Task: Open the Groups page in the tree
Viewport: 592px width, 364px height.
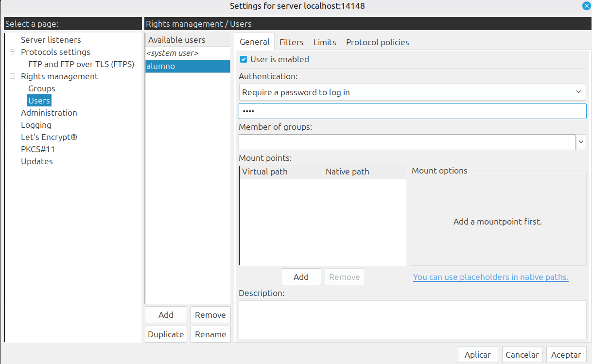Action: click(41, 88)
